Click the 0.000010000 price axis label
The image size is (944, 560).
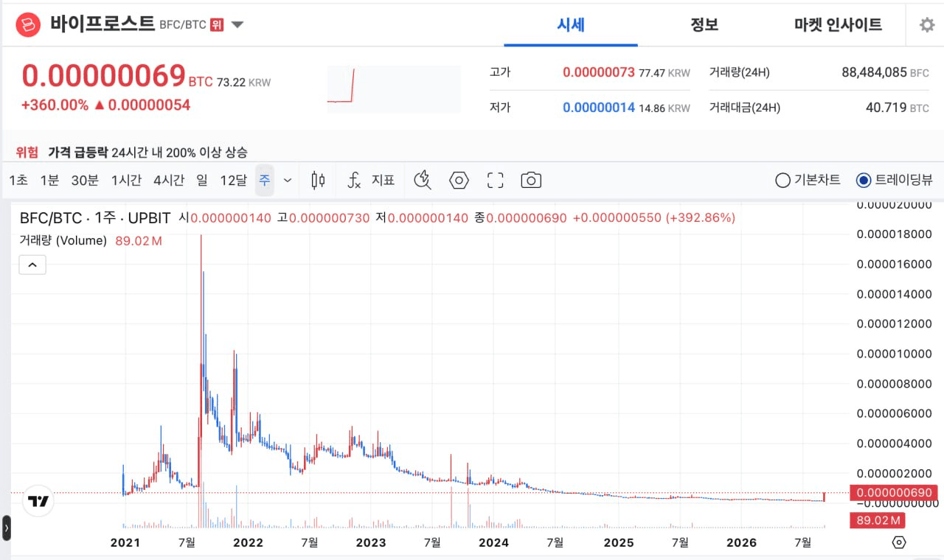pos(895,354)
